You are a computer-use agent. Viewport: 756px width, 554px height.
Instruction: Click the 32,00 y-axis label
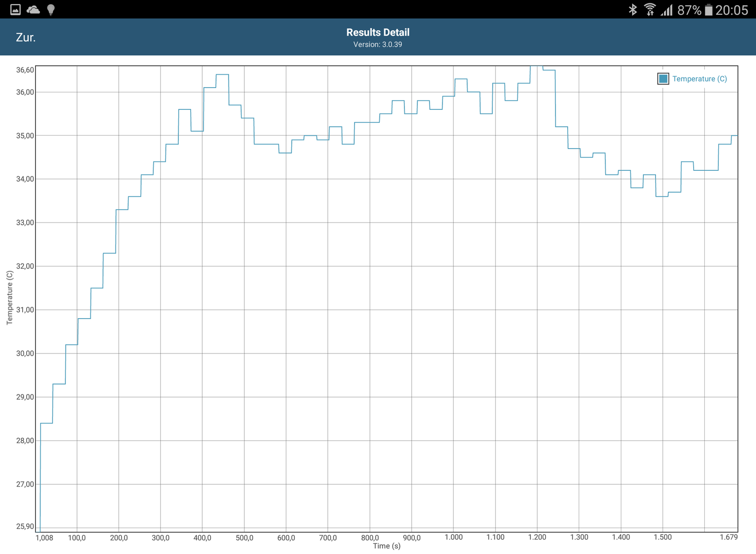(25, 266)
